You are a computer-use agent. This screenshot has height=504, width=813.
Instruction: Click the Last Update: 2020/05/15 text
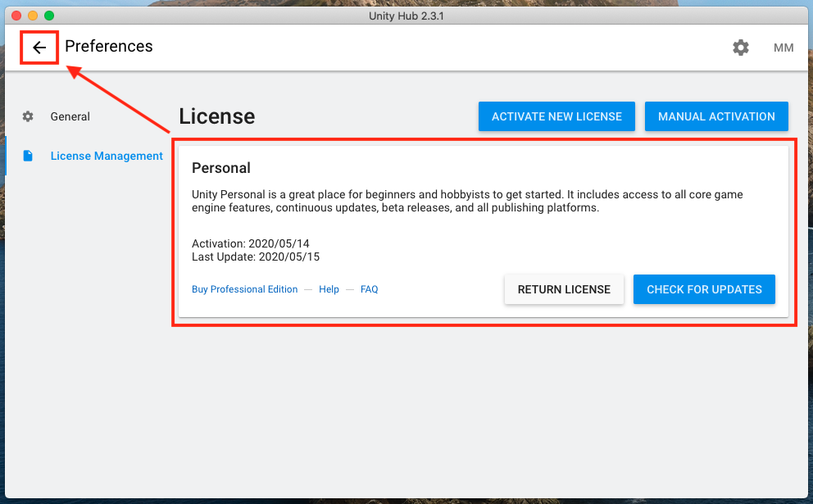click(x=256, y=257)
